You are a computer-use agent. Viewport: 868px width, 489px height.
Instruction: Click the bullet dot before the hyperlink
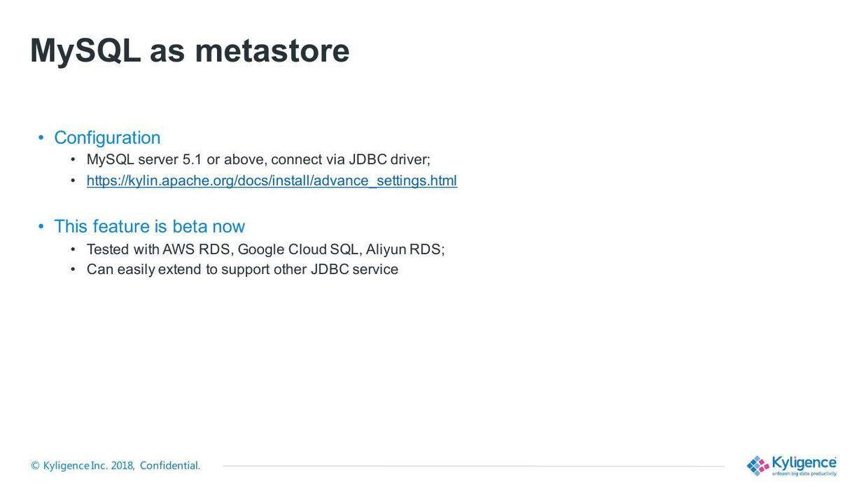click(x=73, y=181)
